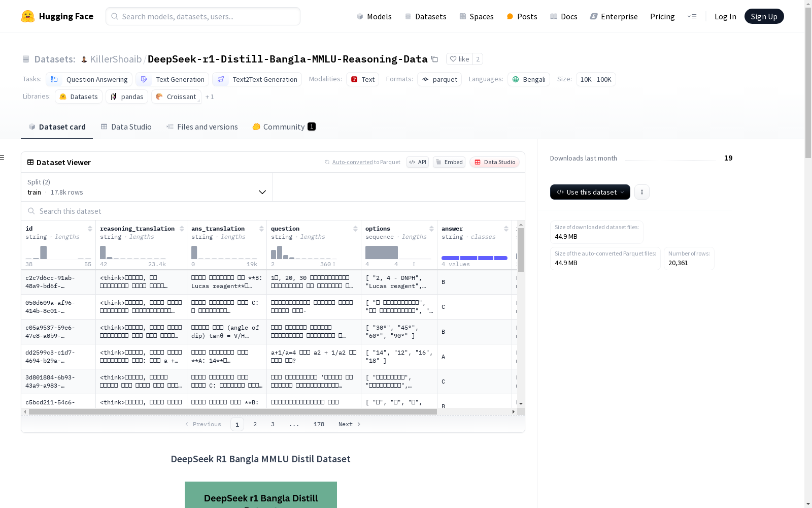Click the 10K - 100K size tag
Image resolution: width=812 pixels, height=508 pixels.
click(596, 79)
